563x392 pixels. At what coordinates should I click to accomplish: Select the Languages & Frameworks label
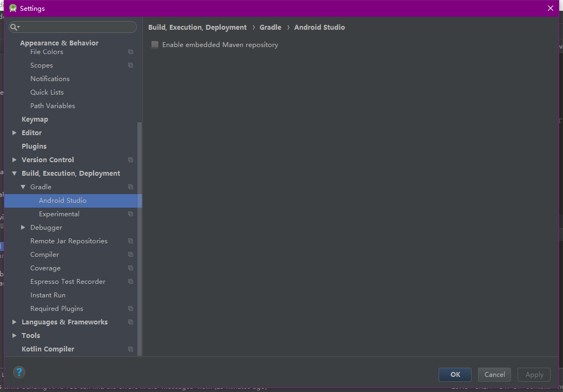[x=65, y=322]
